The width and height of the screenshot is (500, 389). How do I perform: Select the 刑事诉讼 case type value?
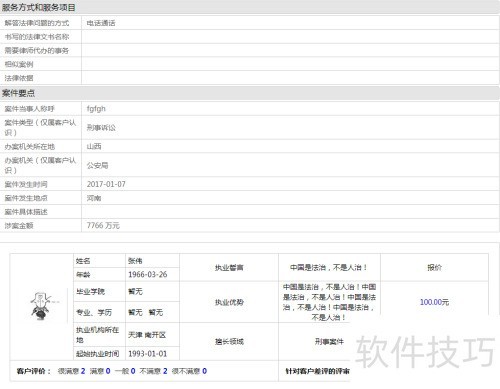101,128
